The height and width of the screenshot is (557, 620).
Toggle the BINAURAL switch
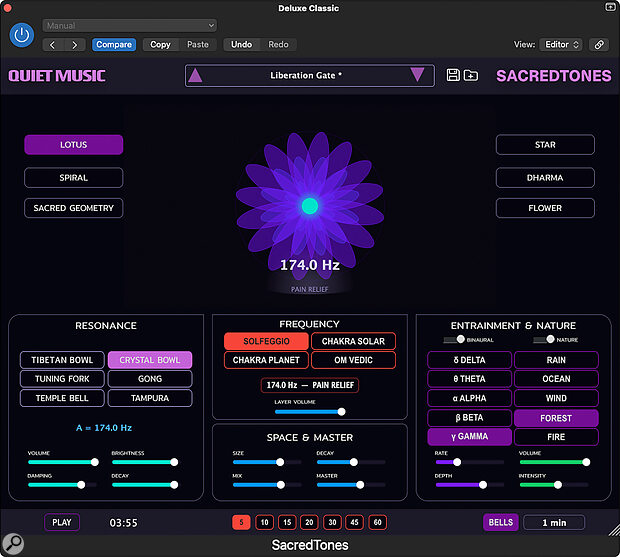(454, 340)
